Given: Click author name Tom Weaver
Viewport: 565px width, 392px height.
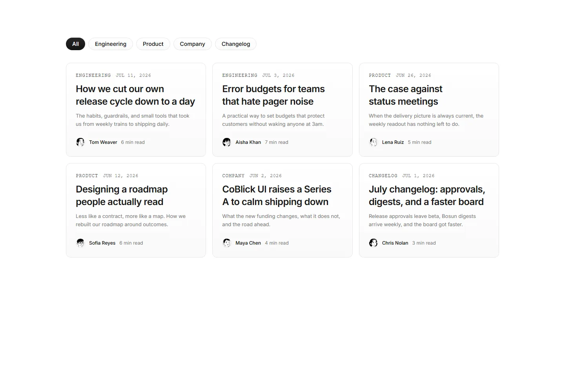Looking at the screenshot, I should pyautogui.click(x=103, y=142).
